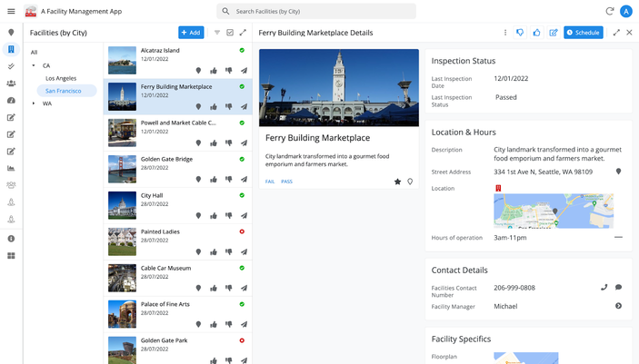Open the grid apps icon in the sidebar
The image size is (639, 364).
[11, 256]
